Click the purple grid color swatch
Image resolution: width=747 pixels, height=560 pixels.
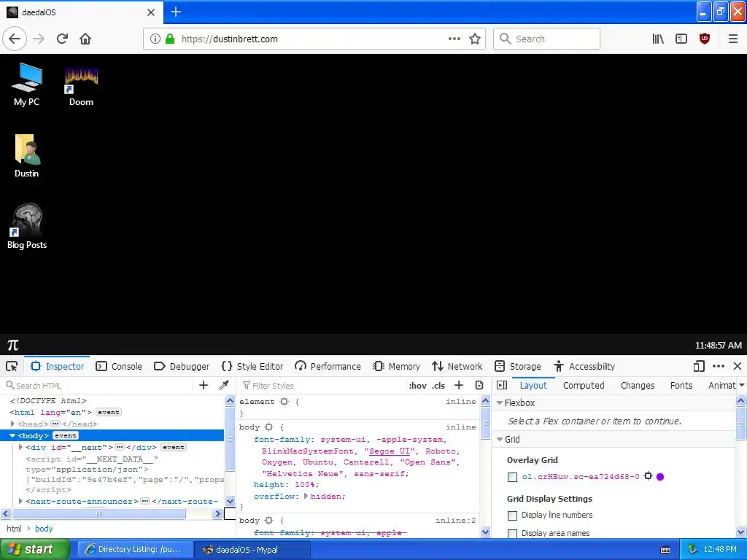click(x=660, y=476)
